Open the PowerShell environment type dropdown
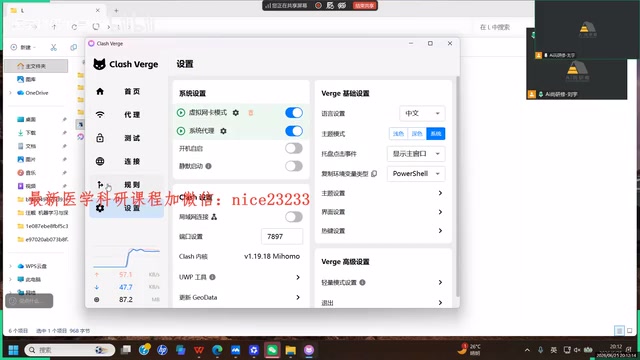 tap(416, 173)
